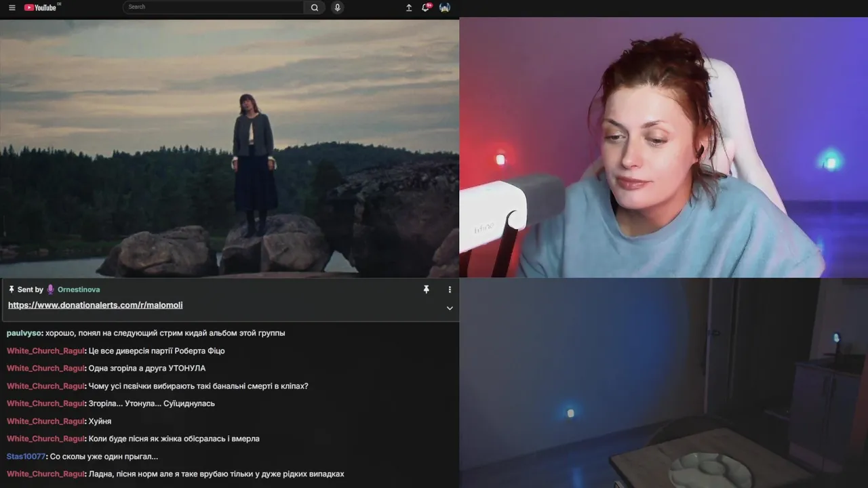
Task: Click the message "Одна згоріла а друга УТОНУЛА"
Action: pos(147,369)
